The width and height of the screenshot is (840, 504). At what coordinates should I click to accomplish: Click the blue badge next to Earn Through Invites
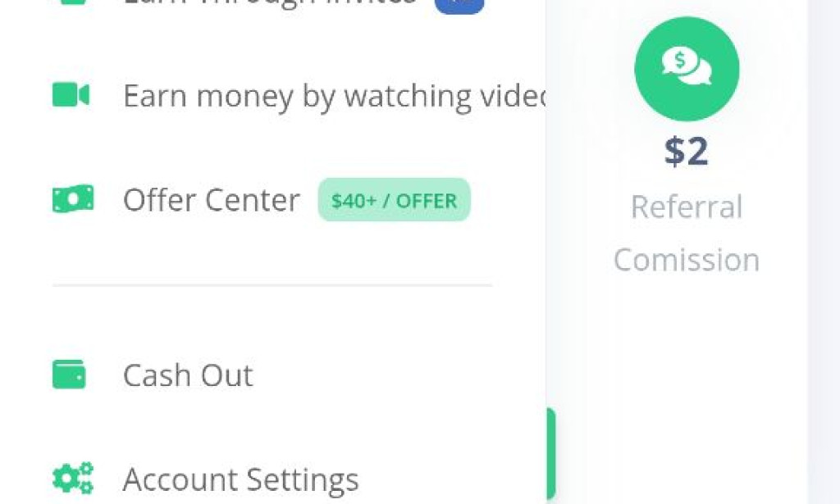pyautogui.click(x=459, y=4)
